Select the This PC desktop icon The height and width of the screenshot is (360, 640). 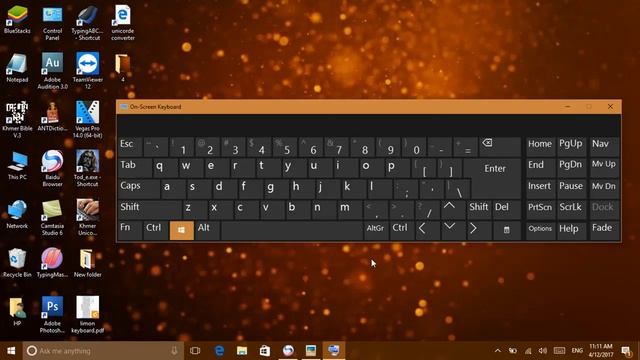click(17, 165)
